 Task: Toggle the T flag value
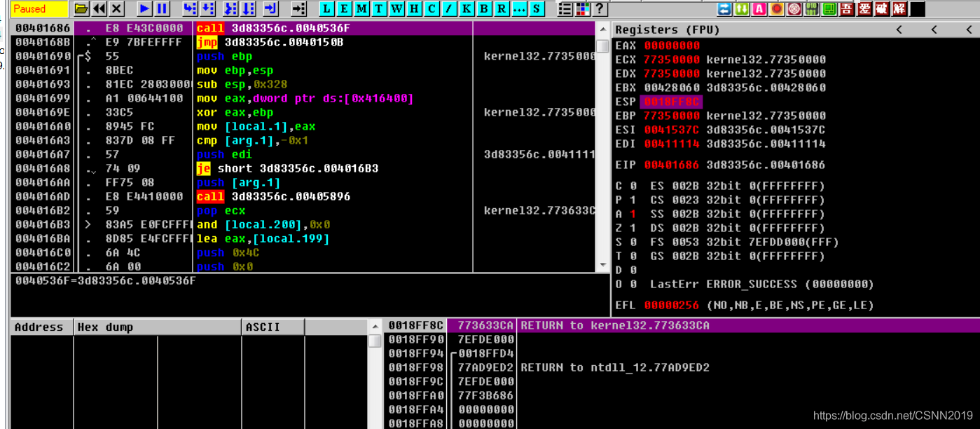pos(633,256)
